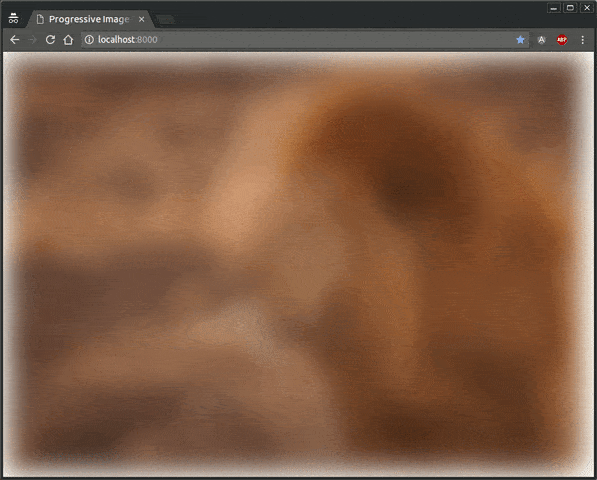
Task: Click the forward navigation arrow
Action: [x=33, y=40]
